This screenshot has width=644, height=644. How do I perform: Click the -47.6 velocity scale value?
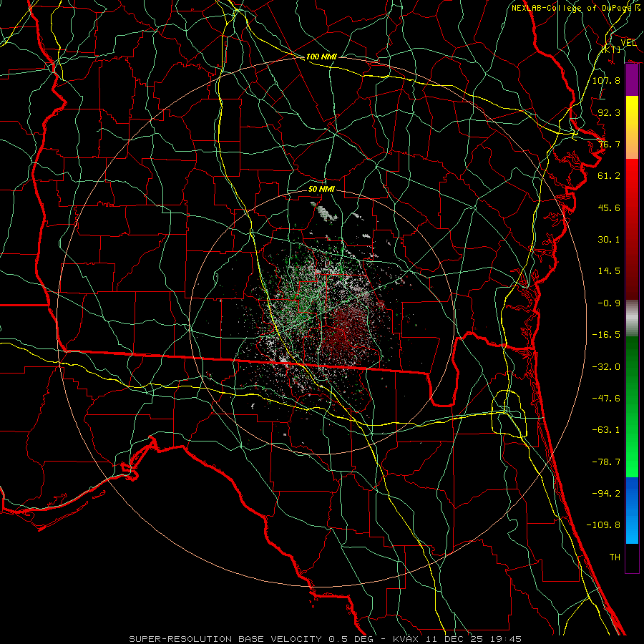606,399
